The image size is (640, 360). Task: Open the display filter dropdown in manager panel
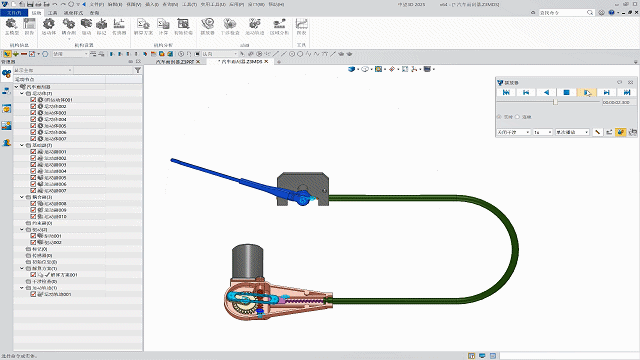(43, 70)
